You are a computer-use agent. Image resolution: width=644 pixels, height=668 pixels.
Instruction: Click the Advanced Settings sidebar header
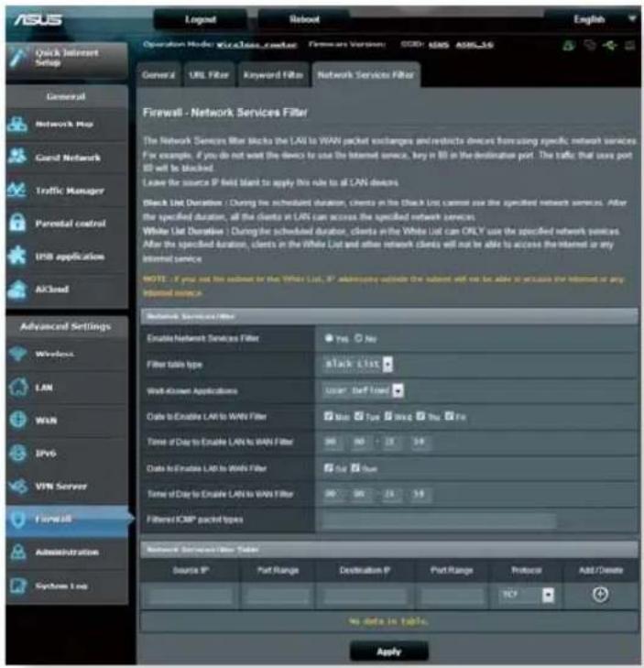point(66,327)
